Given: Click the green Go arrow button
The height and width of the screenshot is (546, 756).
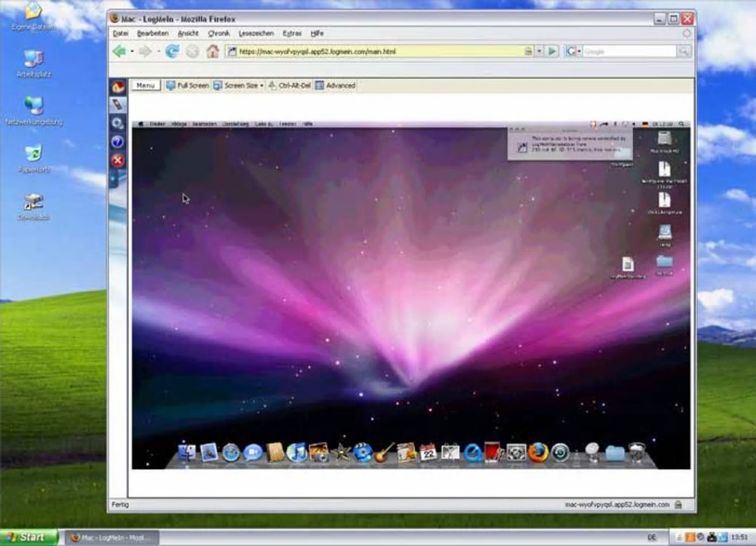Looking at the screenshot, I should [552, 51].
